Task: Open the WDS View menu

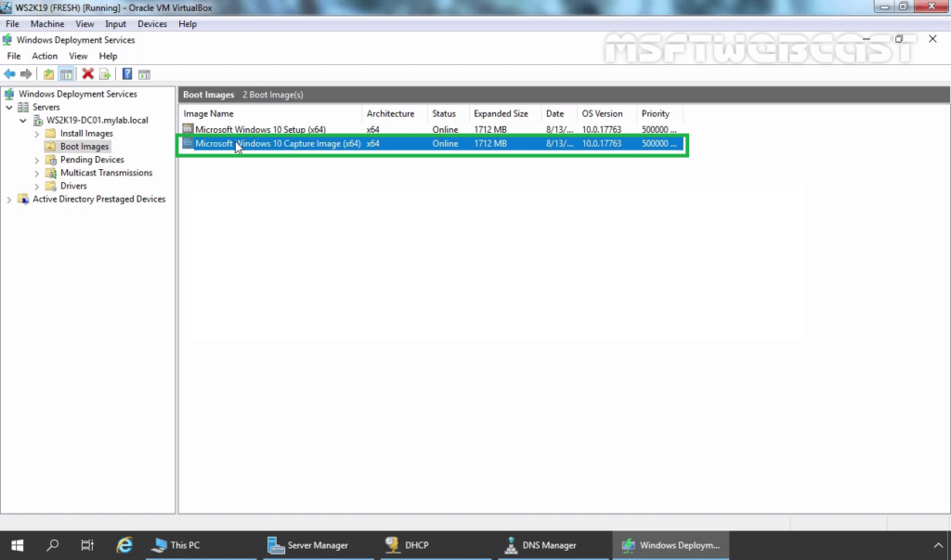Action: [x=78, y=56]
